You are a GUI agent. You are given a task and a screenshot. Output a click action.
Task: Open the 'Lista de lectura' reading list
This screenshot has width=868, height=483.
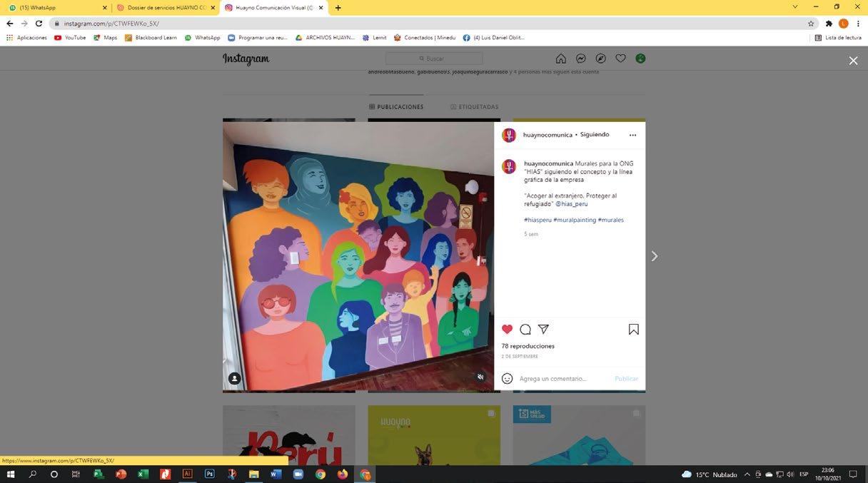[838, 38]
